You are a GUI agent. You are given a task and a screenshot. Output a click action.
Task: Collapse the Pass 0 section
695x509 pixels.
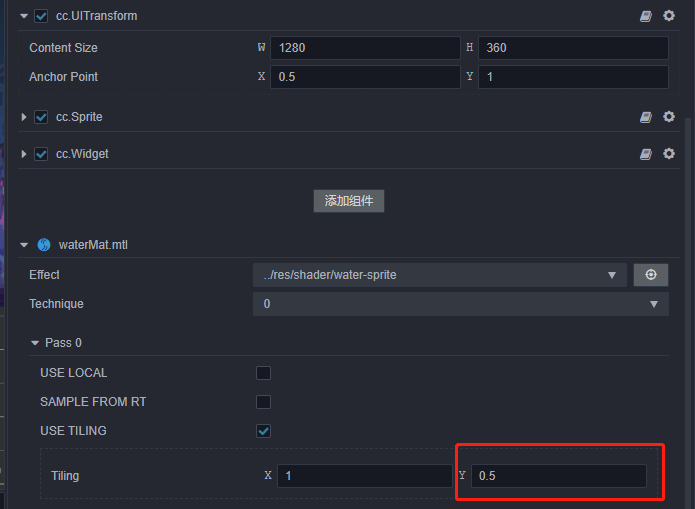pos(35,343)
